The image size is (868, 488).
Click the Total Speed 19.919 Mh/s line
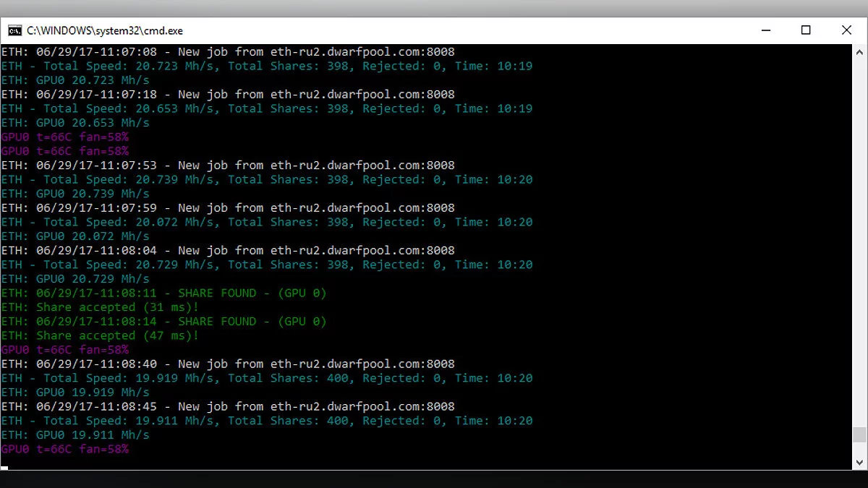(x=266, y=378)
